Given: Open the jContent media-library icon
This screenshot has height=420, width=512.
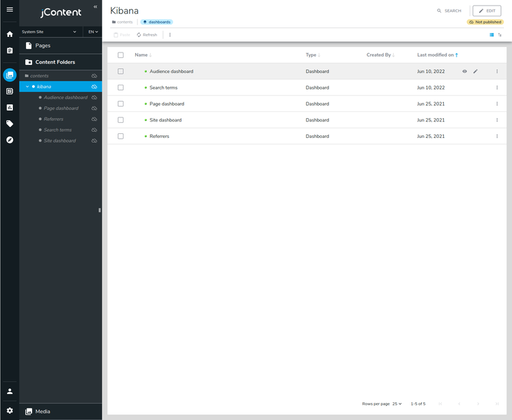Looking at the screenshot, I should click(10, 75).
